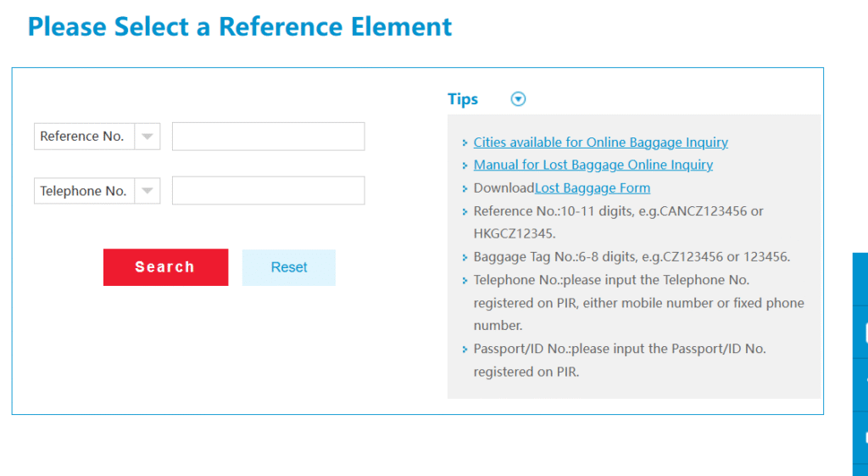Download the Lost Baggage Form link
868x476 pixels.
point(592,188)
